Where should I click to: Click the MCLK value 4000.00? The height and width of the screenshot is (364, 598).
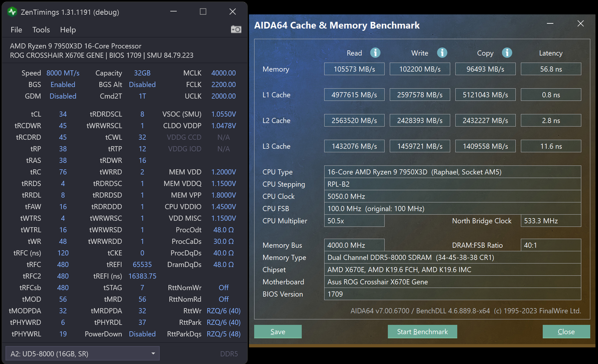point(223,73)
